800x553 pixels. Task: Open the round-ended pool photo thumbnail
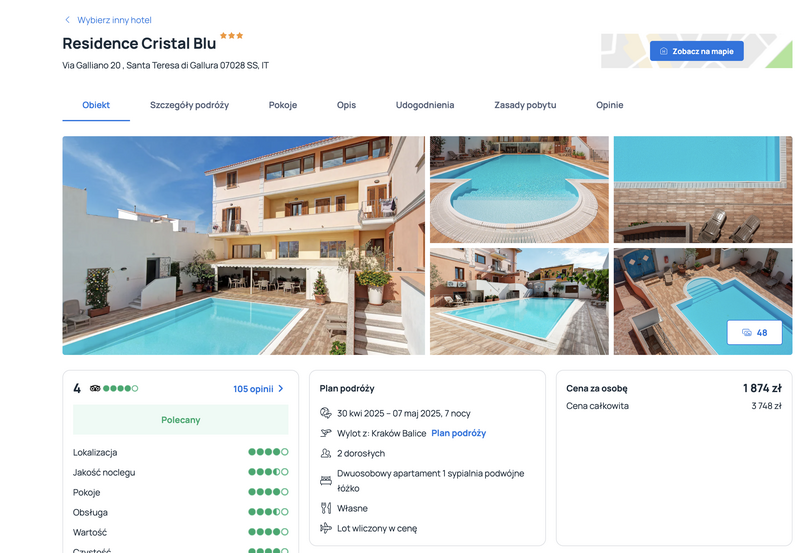coord(519,189)
